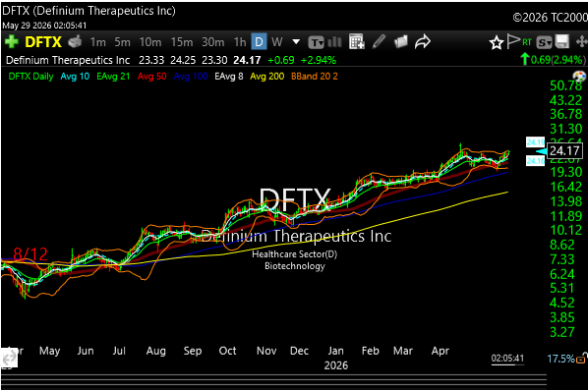Switch to the 15m time frame
Viewport: 588px width, 390px height.
(x=182, y=42)
